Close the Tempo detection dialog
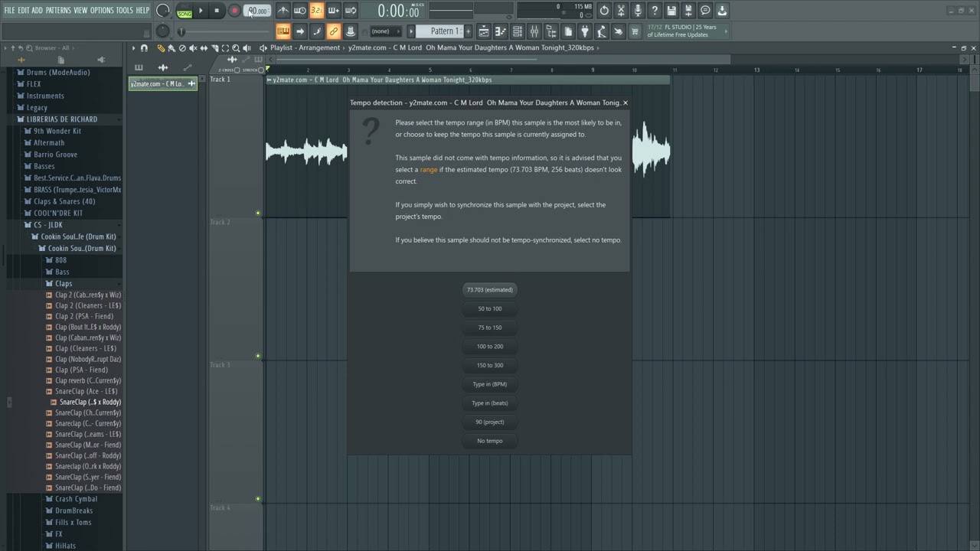The width and height of the screenshot is (980, 551). coord(625,103)
